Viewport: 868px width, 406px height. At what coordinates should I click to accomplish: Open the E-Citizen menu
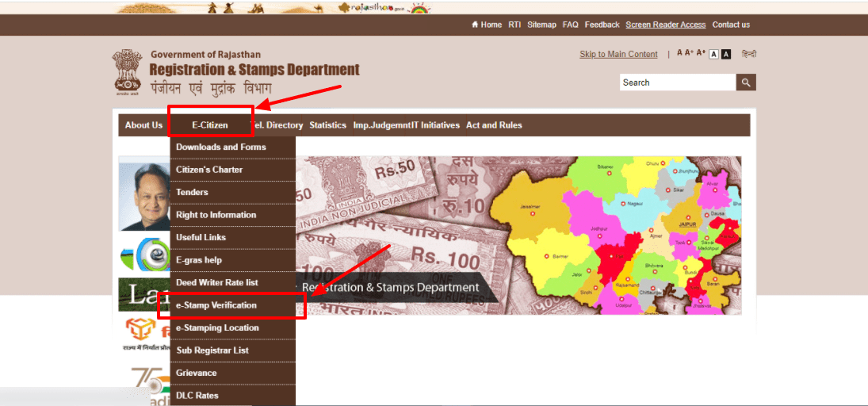(210, 125)
